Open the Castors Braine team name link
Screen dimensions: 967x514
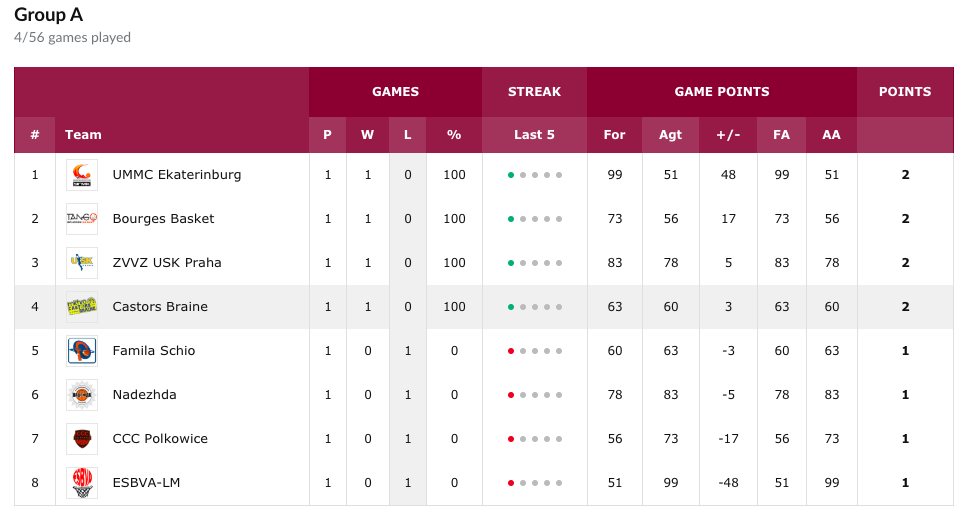160,307
